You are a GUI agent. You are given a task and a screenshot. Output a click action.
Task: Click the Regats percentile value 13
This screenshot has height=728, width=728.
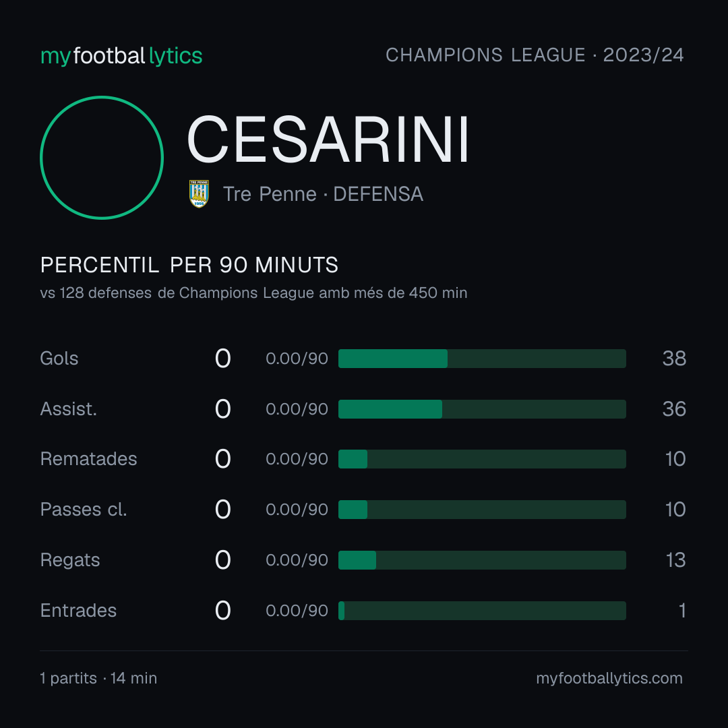point(676,560)
